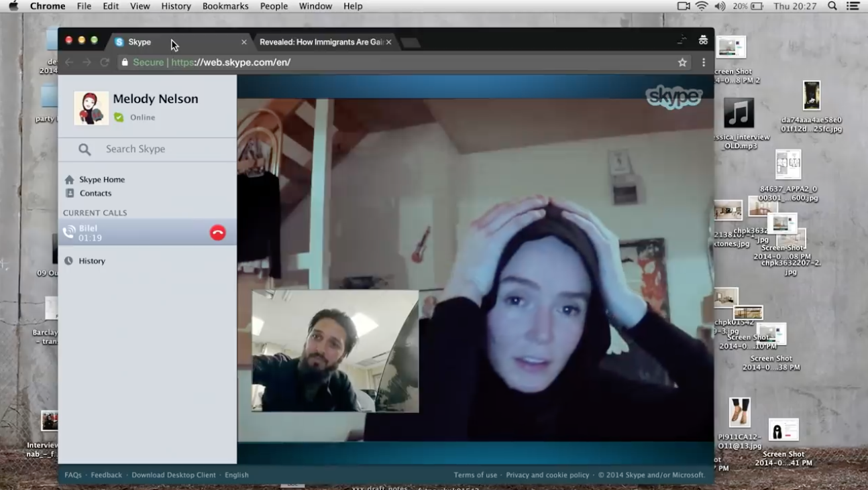Click the search magnifier icon in Skype
The image size is (868, 490).
click(85, 149)
